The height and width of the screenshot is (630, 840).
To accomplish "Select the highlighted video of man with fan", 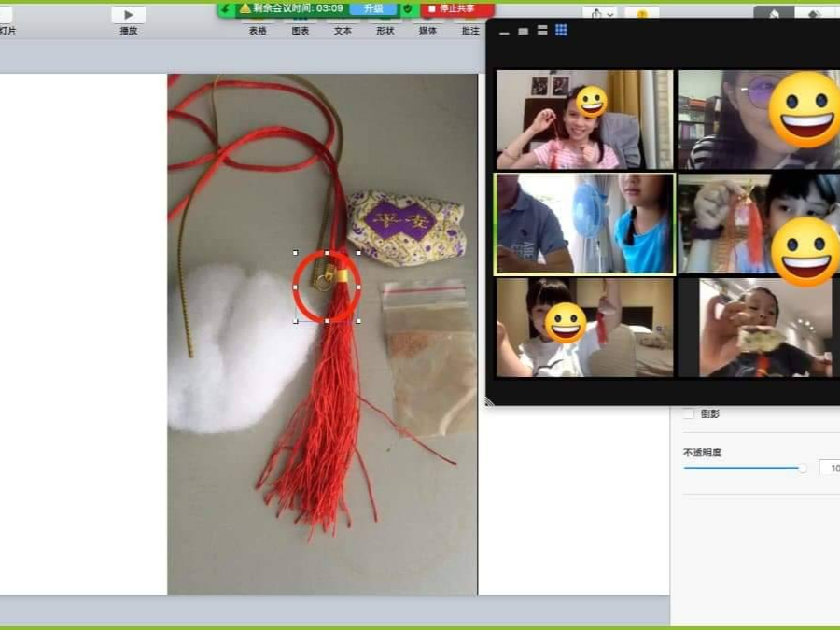I will tap(583, 224).
